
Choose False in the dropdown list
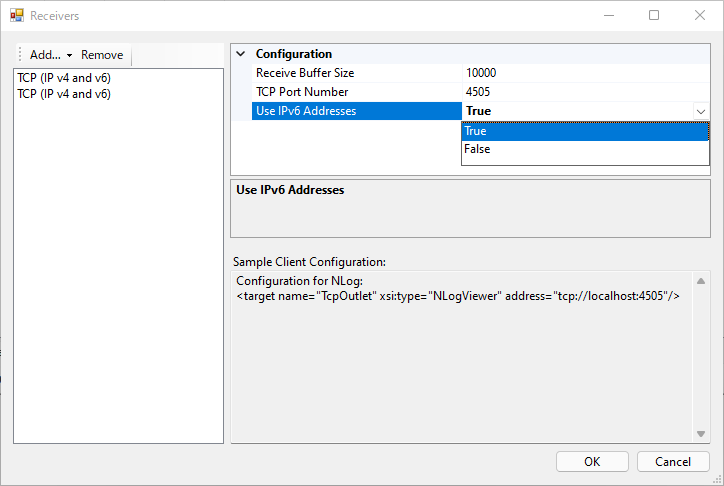[585, 149]
